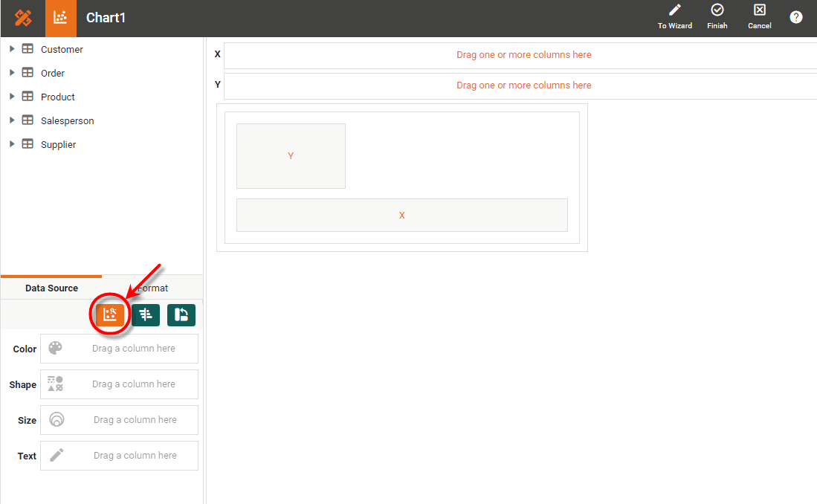Click the rotate chart orientation icon
Viewport: 817px width, 504px height.
click(181, 314)
